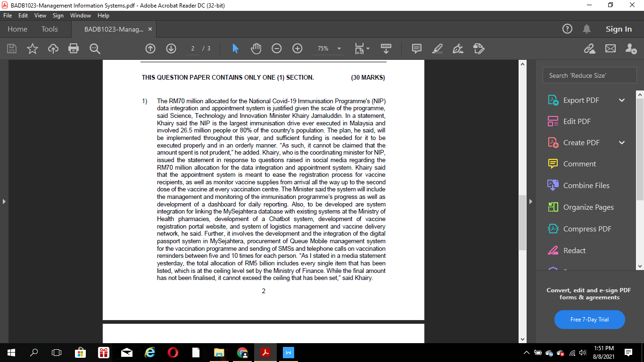Viewport: 644px width, 362px height.
Task: Select the highlight text pen tool
Action: pyautogui.click(x=438, y=49)
